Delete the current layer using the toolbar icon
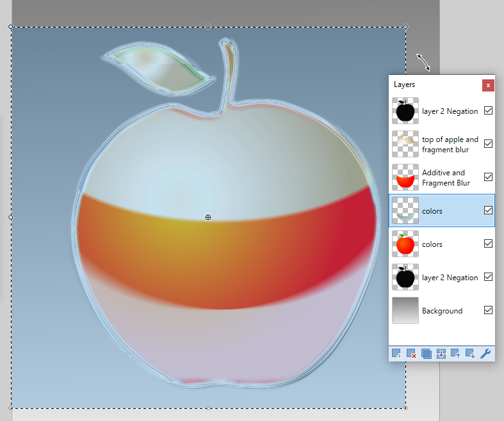 point(411,354)
